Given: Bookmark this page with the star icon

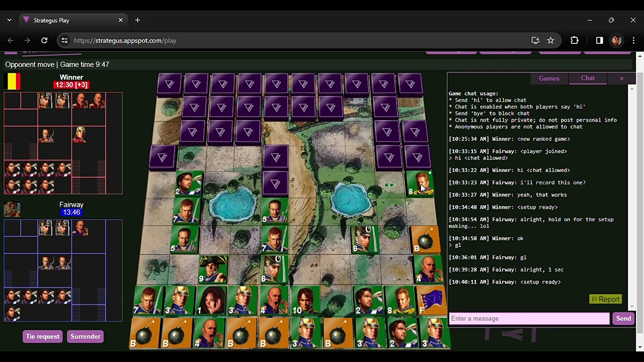Looking at the screenshot, I should click(x=550, y=40).
